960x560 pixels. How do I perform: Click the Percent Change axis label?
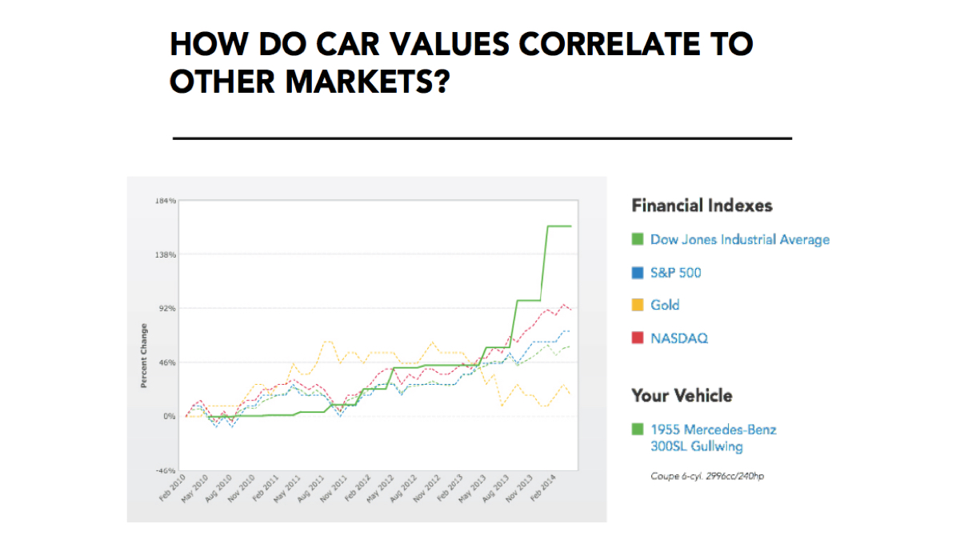tap(144, 355)
